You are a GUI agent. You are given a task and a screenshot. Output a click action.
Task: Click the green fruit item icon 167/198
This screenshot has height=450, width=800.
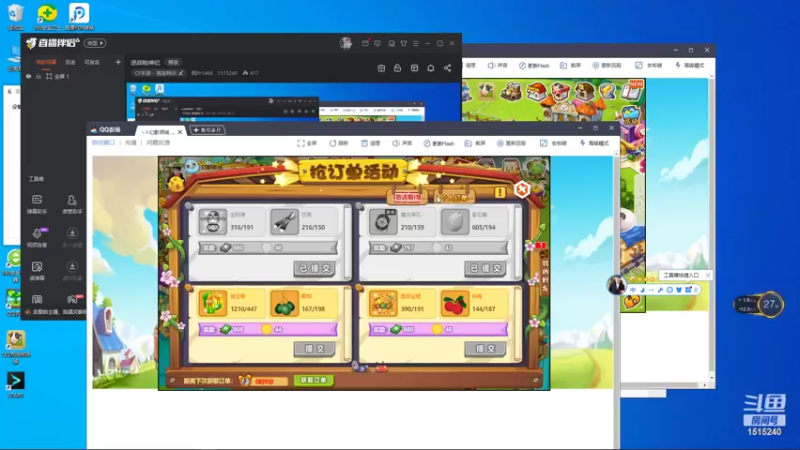(x=284, y=304)
